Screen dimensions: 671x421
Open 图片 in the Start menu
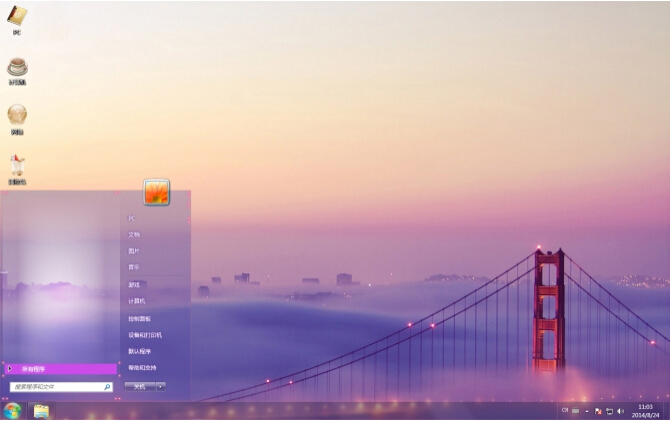[x=134, y=251]
